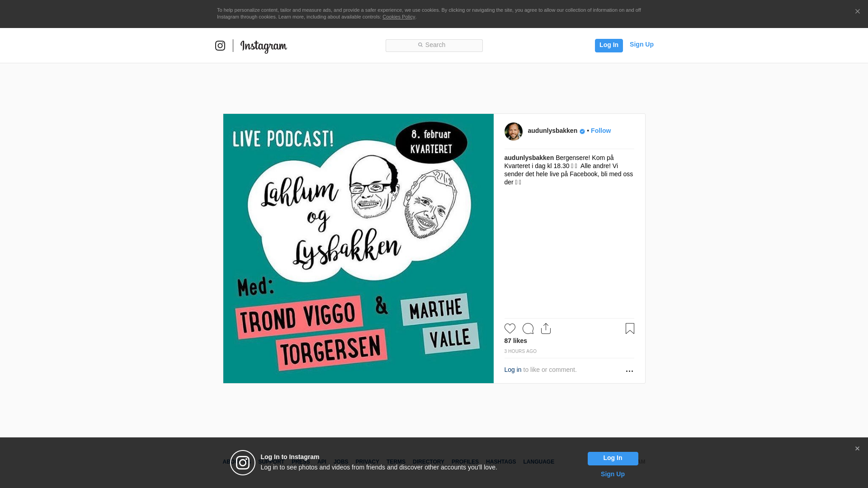Click the Instagram icon in login banner
The width and height of the screenshot is (868, 488).
243,463
